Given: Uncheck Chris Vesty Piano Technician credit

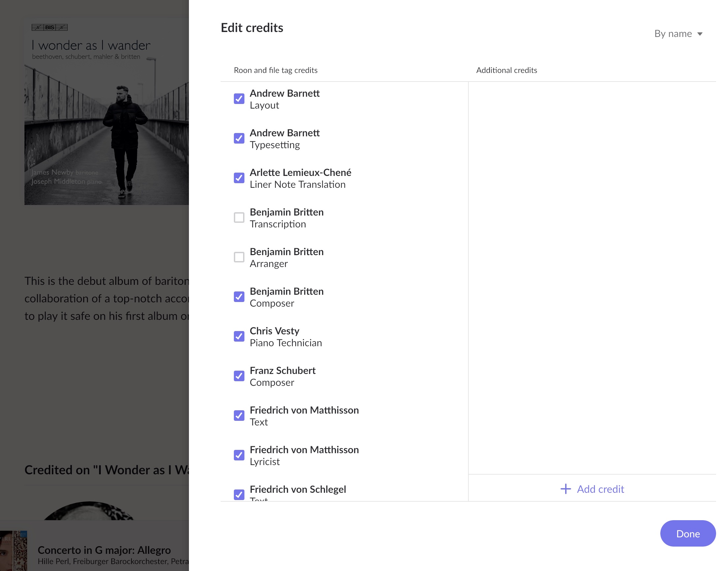Looking at the screenshot, I should 239,336.
